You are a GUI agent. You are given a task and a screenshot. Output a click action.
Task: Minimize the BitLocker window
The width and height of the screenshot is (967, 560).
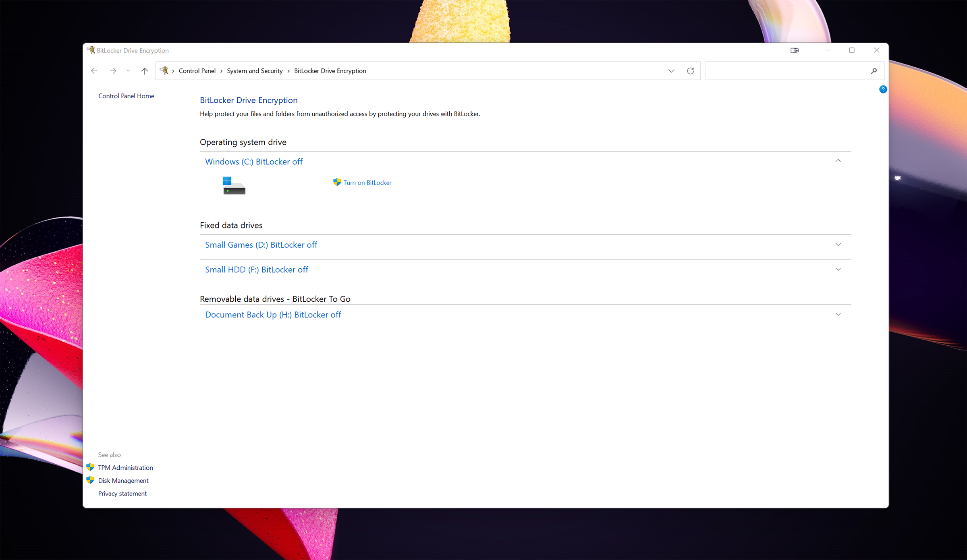(x=828, y=50)
